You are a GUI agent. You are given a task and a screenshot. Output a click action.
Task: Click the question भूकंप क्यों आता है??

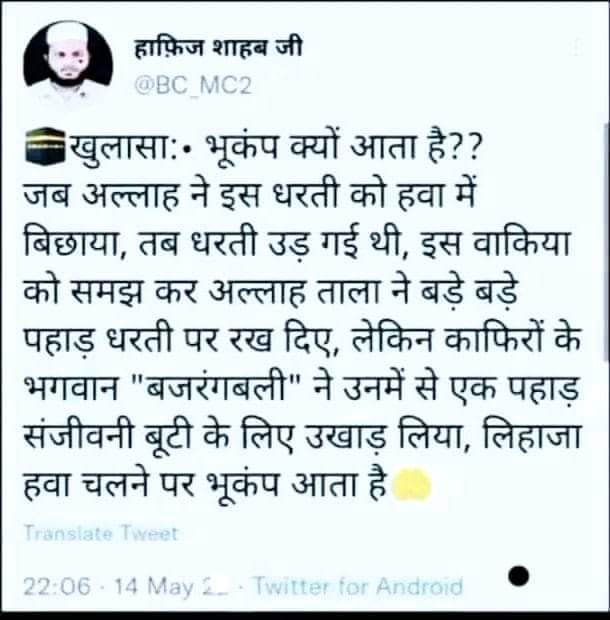pyautogui.click(x=342, y=149)
